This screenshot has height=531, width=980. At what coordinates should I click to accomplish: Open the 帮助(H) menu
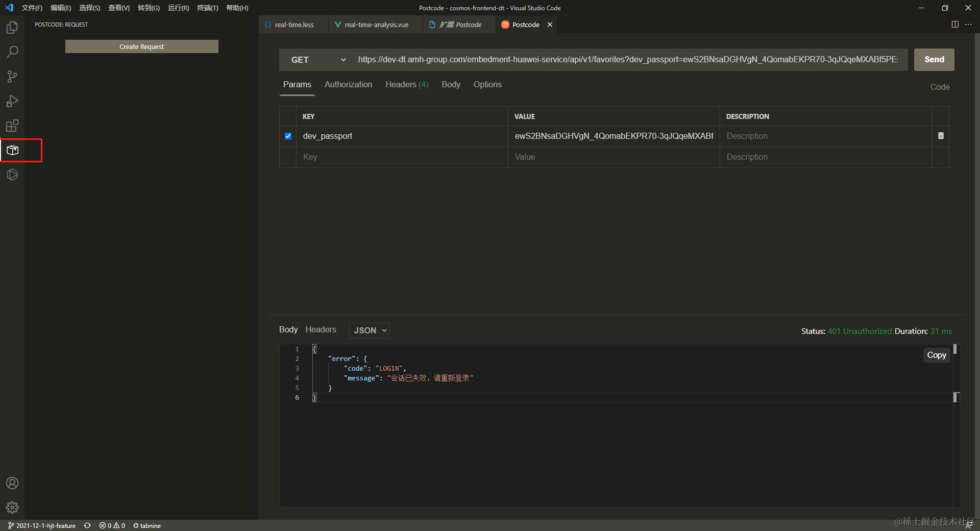237,8
